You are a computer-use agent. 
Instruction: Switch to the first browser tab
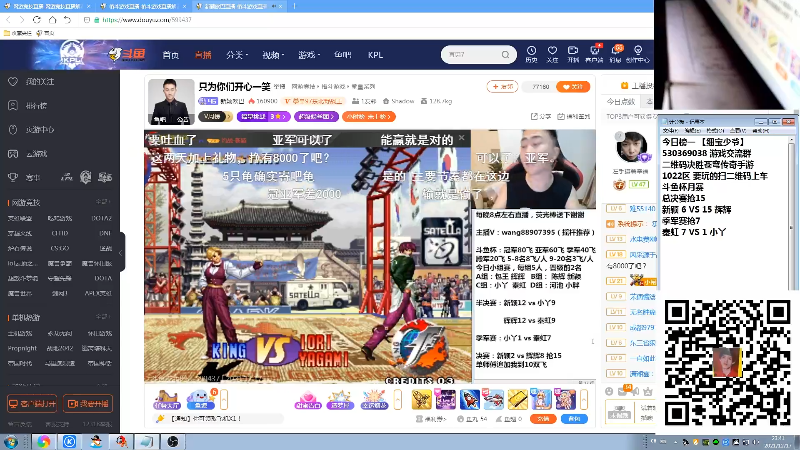click(x=46, y=6)
